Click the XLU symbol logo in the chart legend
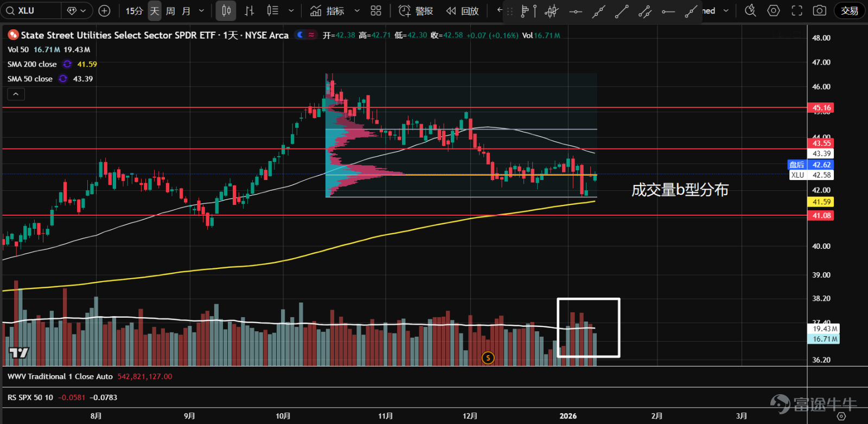Image resolution: width=868 pixels, height=424 pixels. click(x=13, y=35)
